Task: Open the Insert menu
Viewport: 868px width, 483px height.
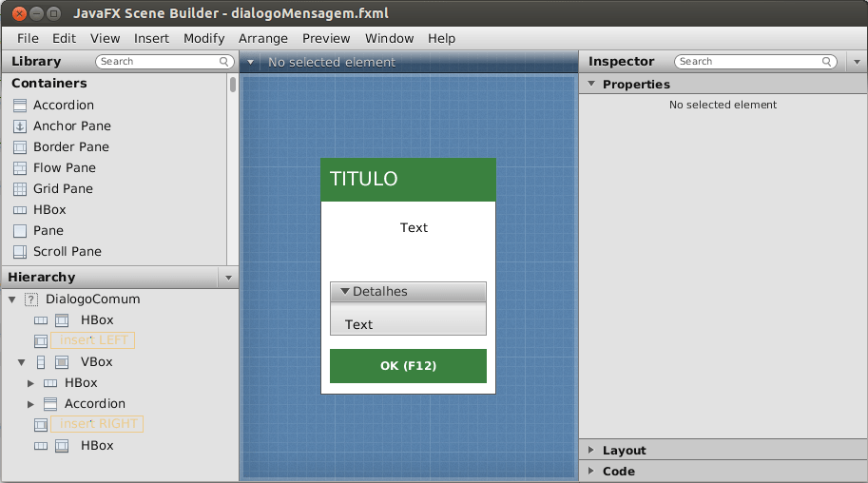Action: point(152,38)
